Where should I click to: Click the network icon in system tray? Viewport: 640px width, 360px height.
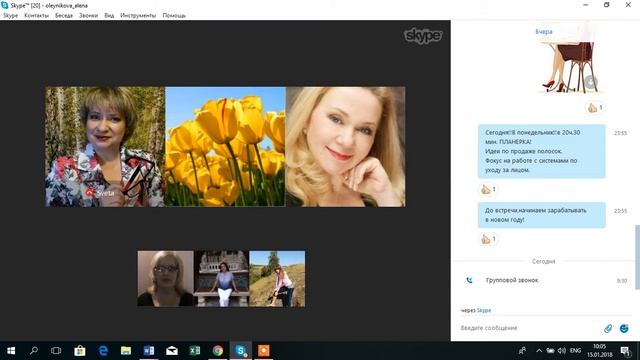(x=550, y=351)
